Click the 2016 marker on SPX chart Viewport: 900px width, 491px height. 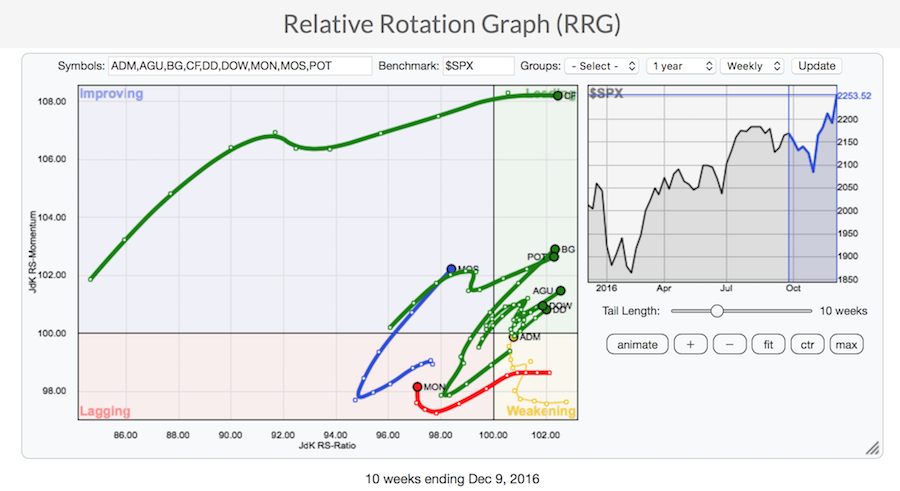click(606, 288)
